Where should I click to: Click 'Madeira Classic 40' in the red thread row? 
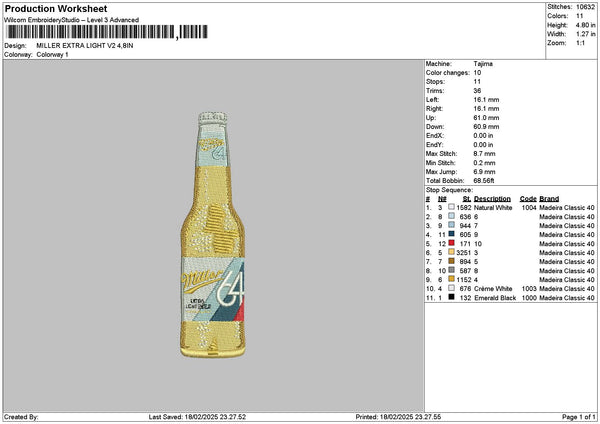(x=567, y=244)
